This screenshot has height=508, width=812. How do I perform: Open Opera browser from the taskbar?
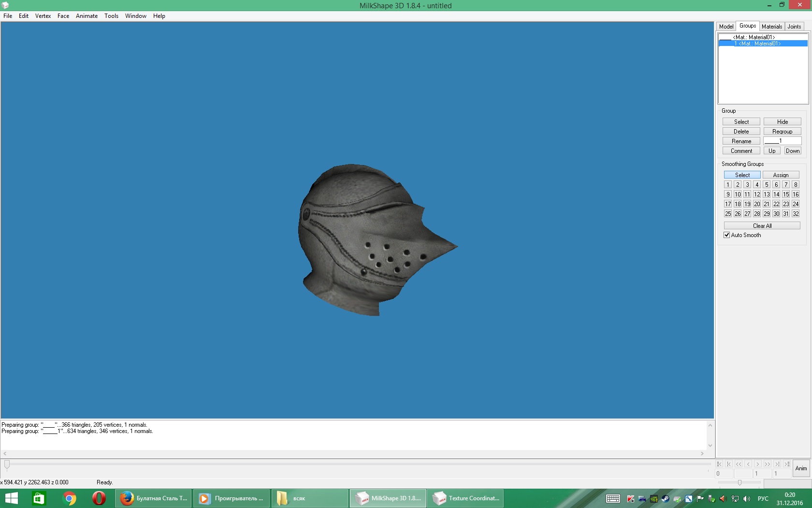[99, 498]
